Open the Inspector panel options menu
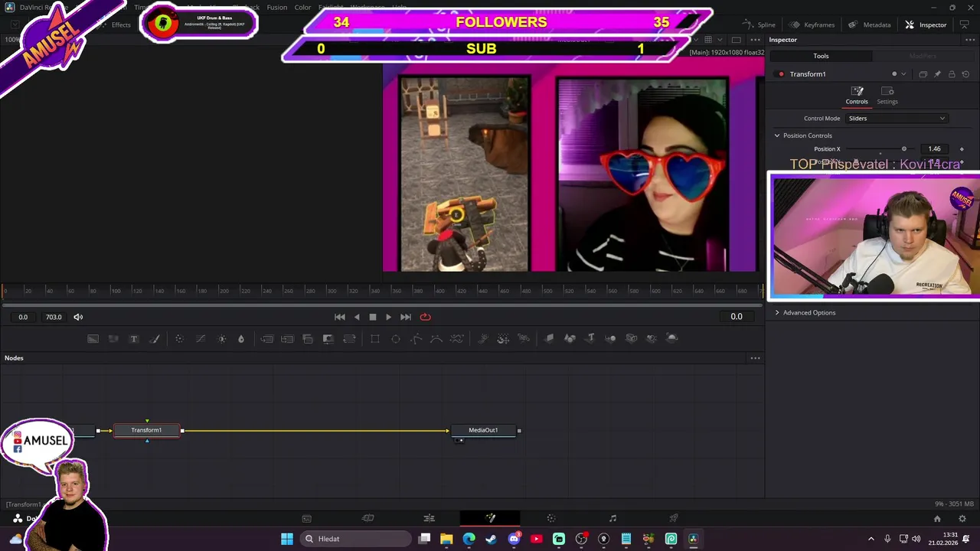 pyautogui.click(x=972, y=40)
